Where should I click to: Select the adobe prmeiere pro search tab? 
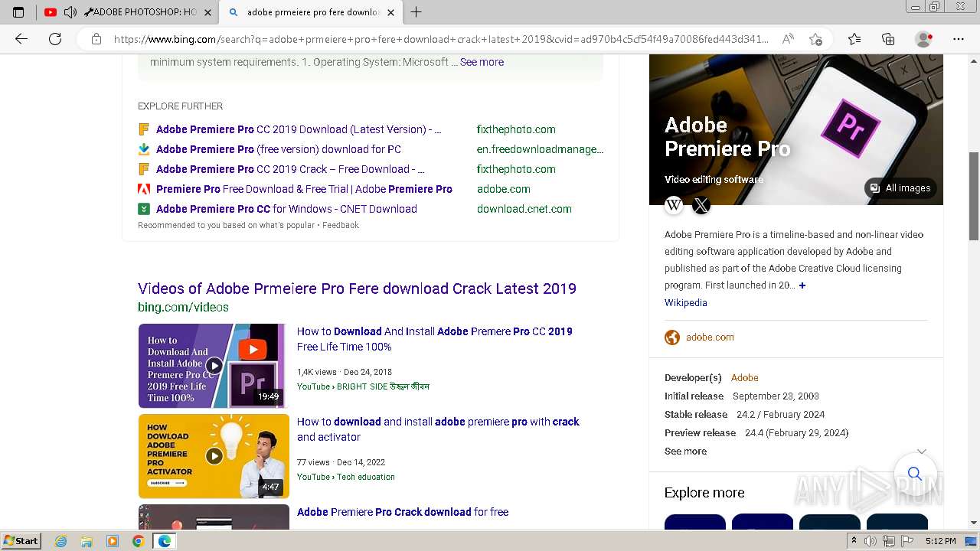click(311, 12)
